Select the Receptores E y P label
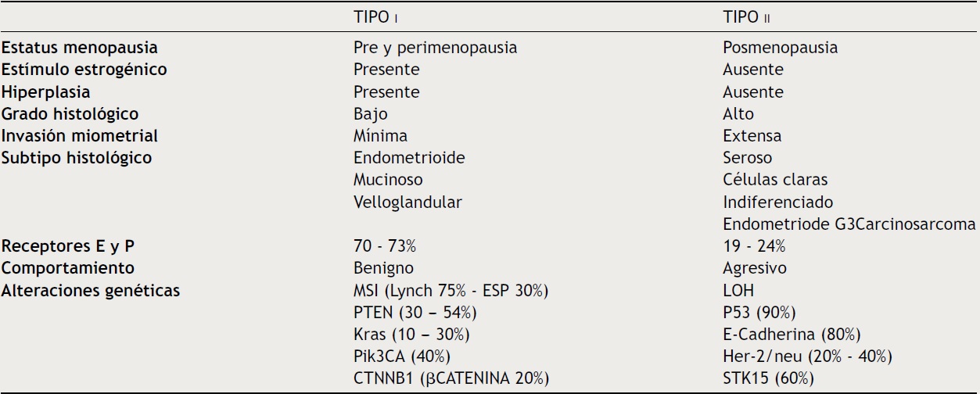Image resolution: width=980 pixels, height=394 pixels. (70, 246)
